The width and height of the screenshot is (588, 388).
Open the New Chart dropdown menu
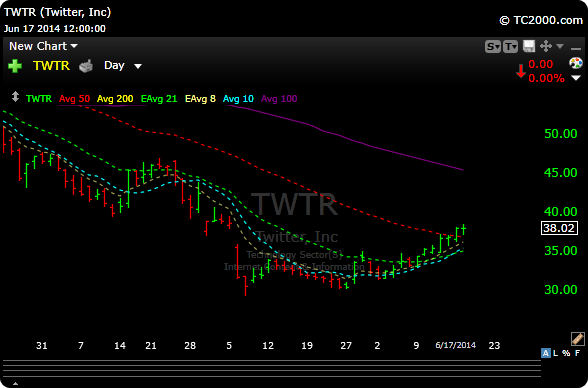pyautogui.click(x=43, y=46)
